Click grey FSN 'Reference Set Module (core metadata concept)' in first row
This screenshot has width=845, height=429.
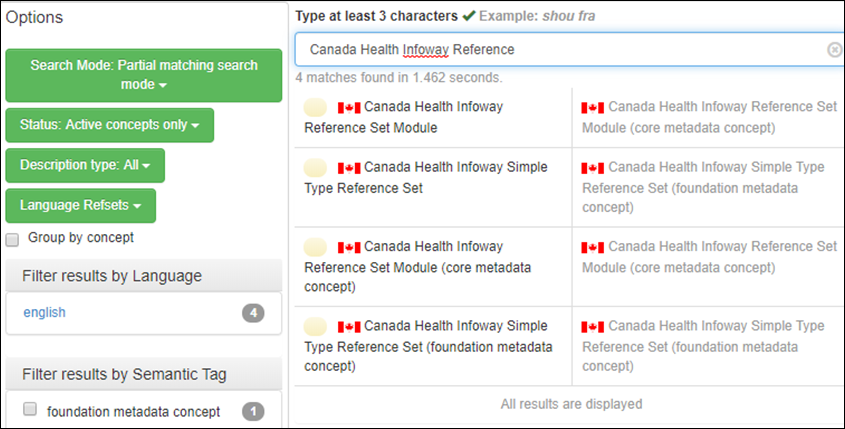(x=709, y=117)
